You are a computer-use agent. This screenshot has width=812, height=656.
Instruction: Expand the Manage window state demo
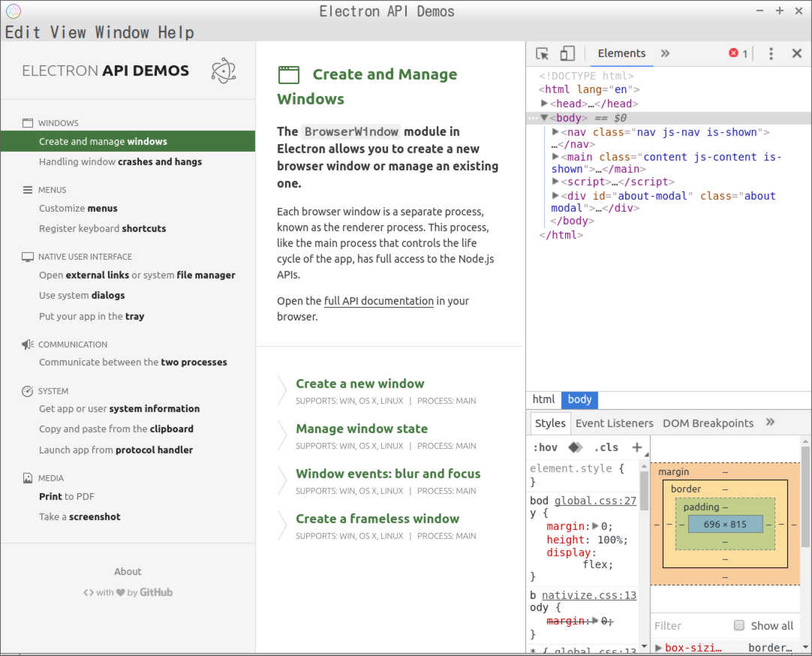tap(362, 429)
